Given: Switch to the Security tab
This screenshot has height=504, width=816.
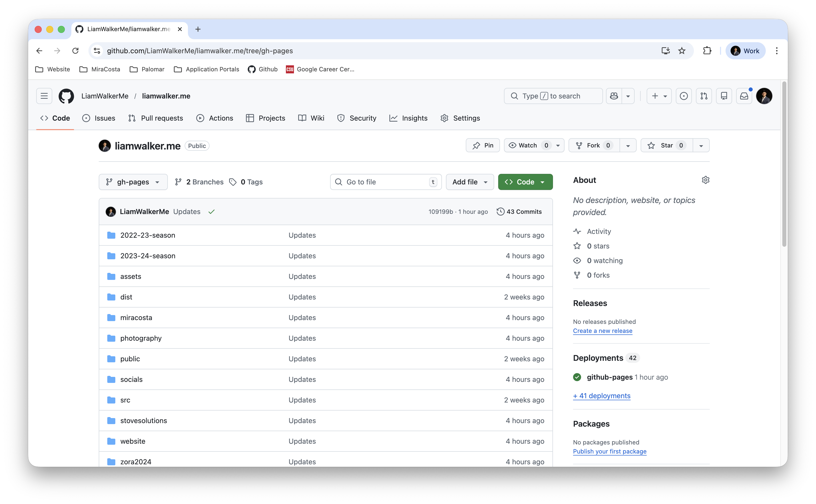Looking at the screenshot, I should pos(357,118).
